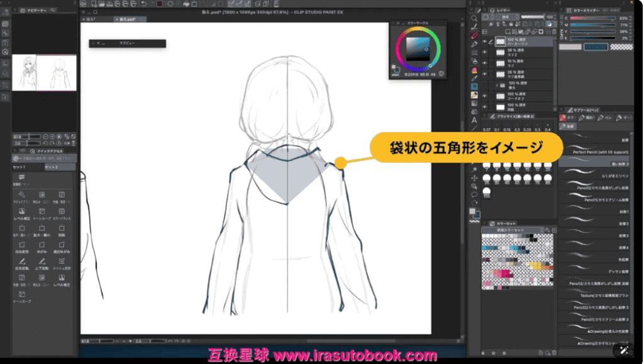Viewport: 644px width, 364px height.
Task: Click カラーバランス in Quick Access
Action: [62, 211]
